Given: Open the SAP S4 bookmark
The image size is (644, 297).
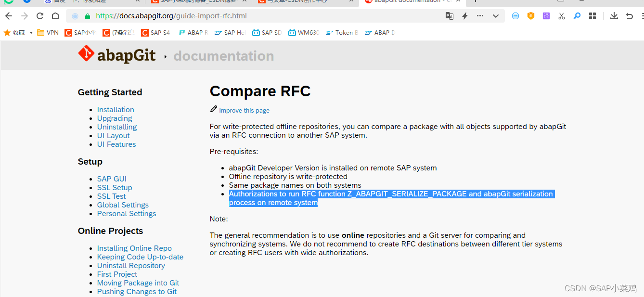Looking at the screenshot, I should pos(155,33).
